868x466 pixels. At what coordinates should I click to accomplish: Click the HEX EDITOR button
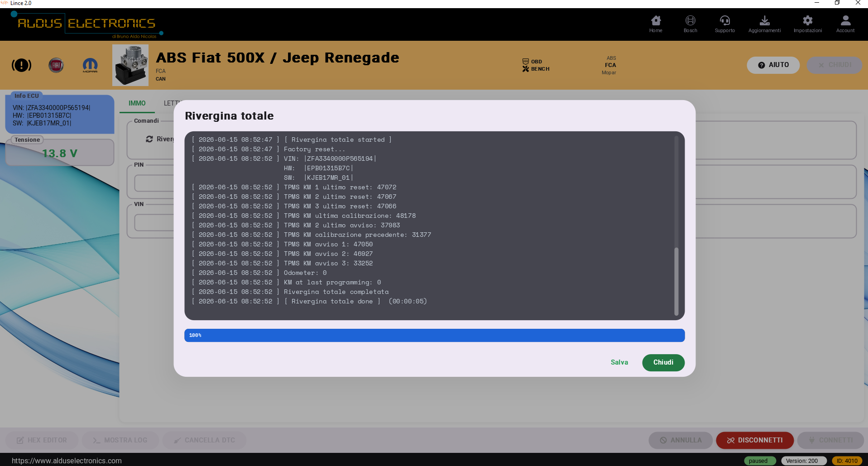tap(42, 440)
